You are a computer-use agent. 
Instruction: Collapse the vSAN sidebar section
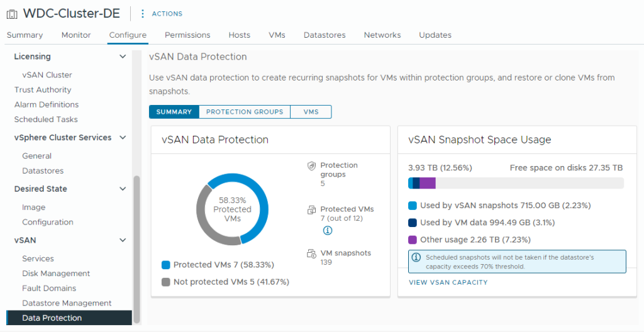pyautogui.click(x=123, y=240)
